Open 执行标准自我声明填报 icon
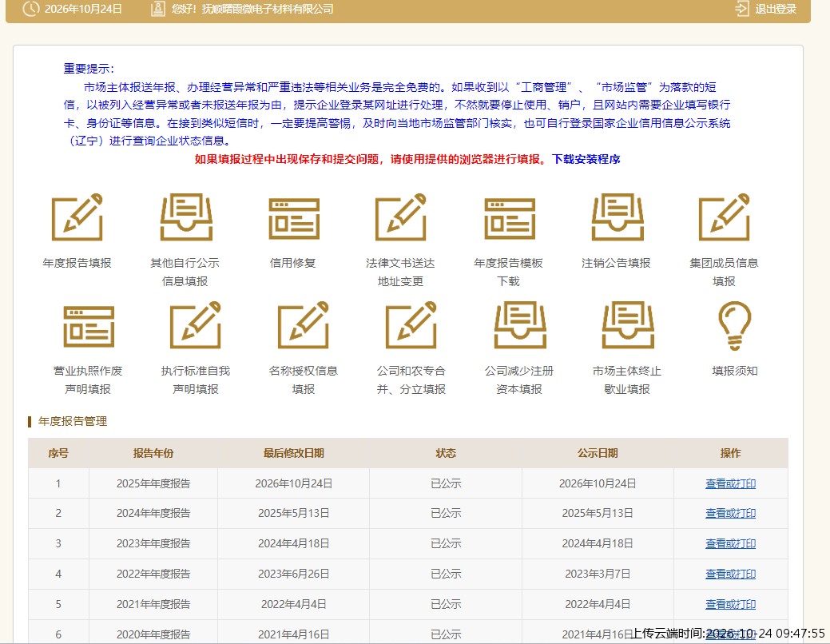The height and width of the screenshot is (644, 830). [x=196, y=324]
